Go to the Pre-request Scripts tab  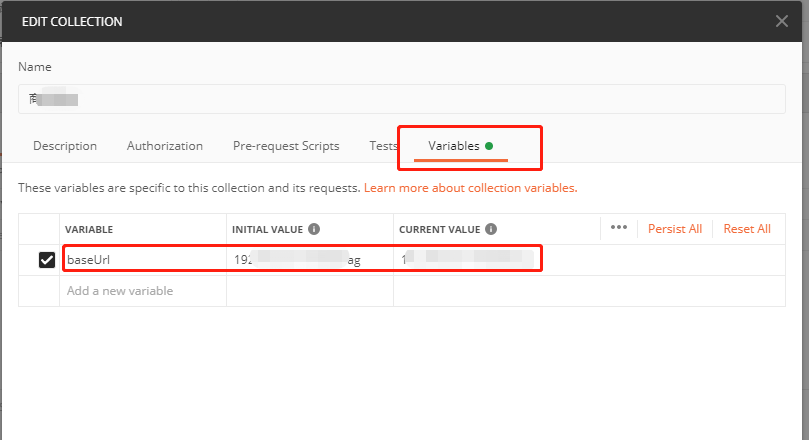[x=286, y=146]
